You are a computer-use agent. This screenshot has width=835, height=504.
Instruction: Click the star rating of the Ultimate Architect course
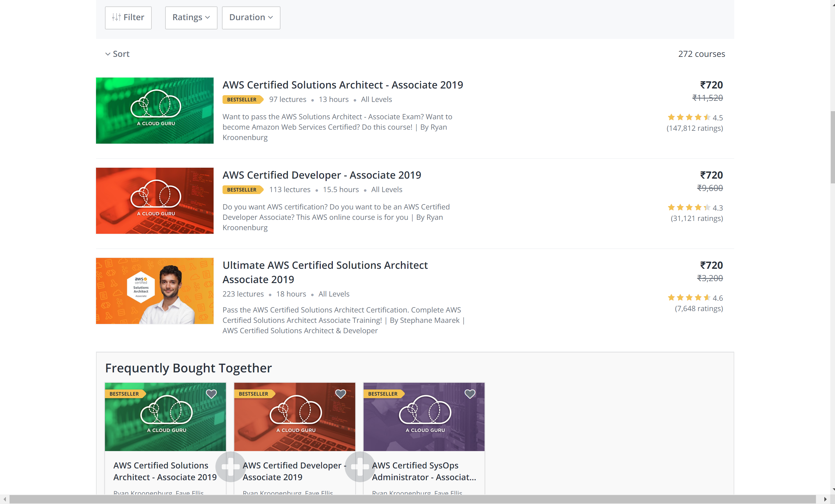689,298
